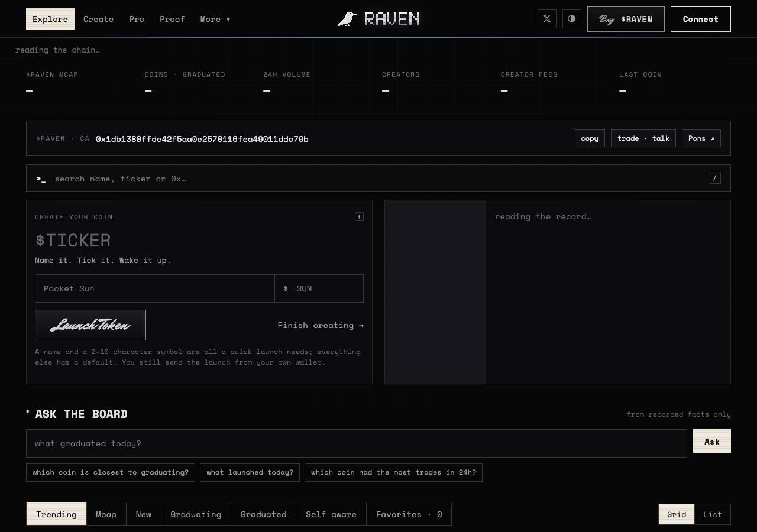Select the Graduating filter tab
The image size is (757, 532).
[196, 514]
